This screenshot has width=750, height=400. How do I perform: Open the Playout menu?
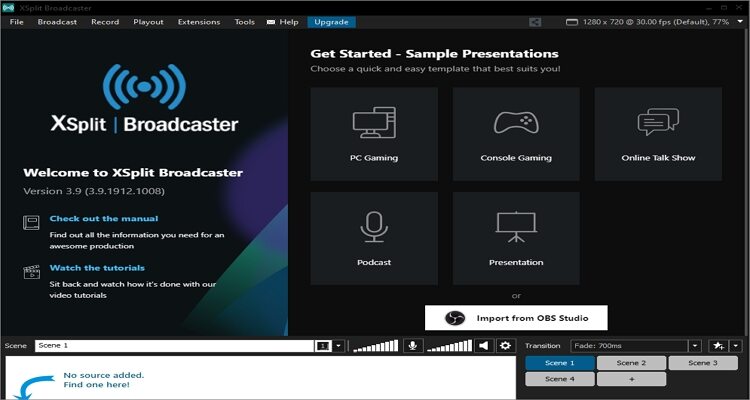pos(148,22)
